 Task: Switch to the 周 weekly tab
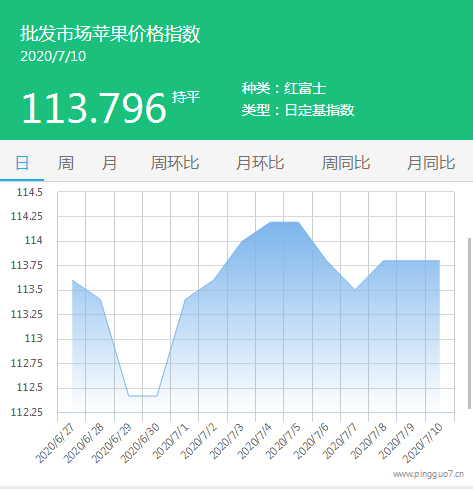click(66, 163)
